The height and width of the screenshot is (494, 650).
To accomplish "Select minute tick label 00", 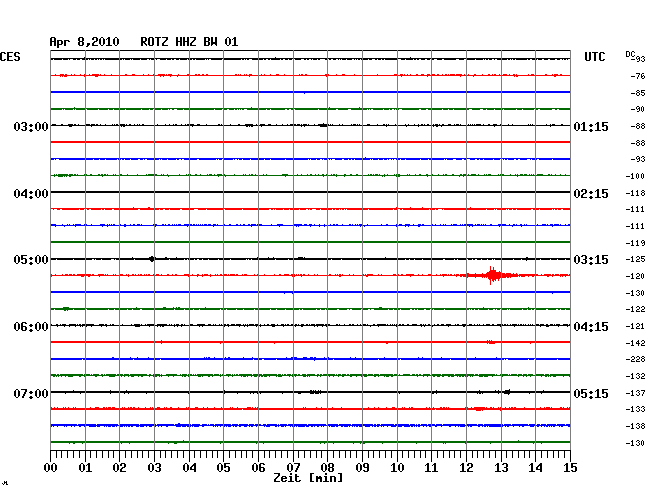I will coord(51,468).
